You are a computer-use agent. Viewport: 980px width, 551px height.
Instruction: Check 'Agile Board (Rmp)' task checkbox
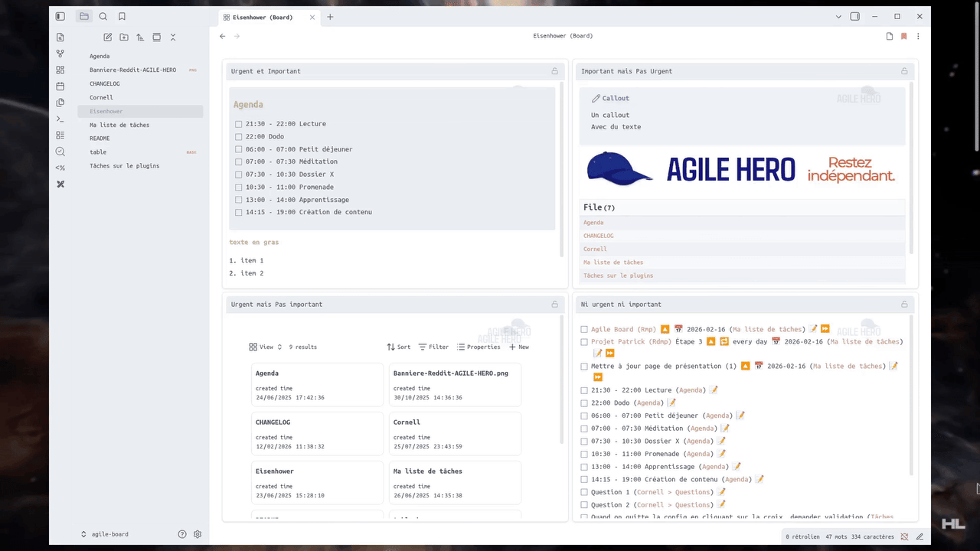pyautogui.click(x=584, y=330)
